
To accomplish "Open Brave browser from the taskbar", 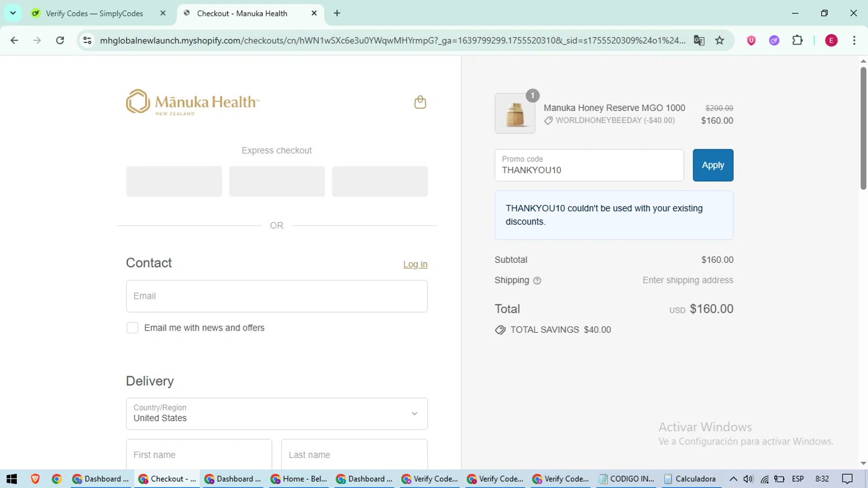I will pos(35,479).
